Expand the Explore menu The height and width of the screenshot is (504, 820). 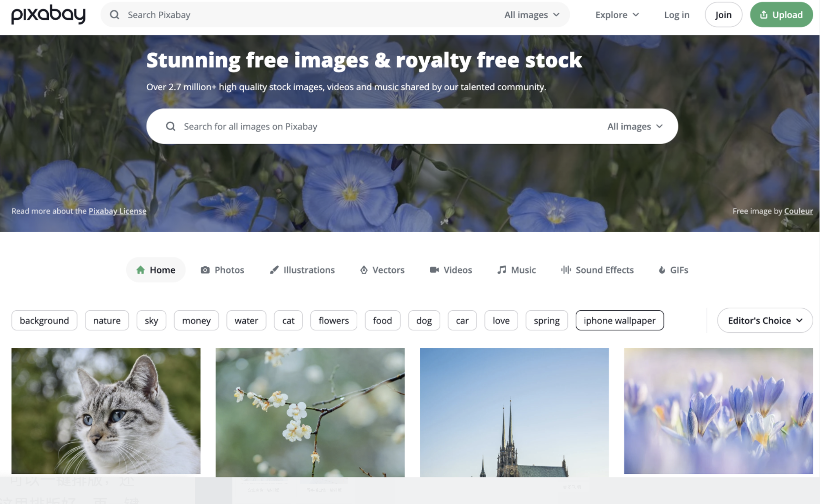(x=616, y=15)
